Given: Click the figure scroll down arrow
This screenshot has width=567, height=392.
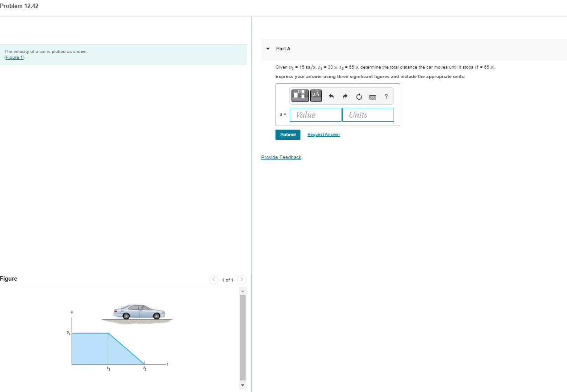Looking at the screenshot, I should [x=242, y=385].
